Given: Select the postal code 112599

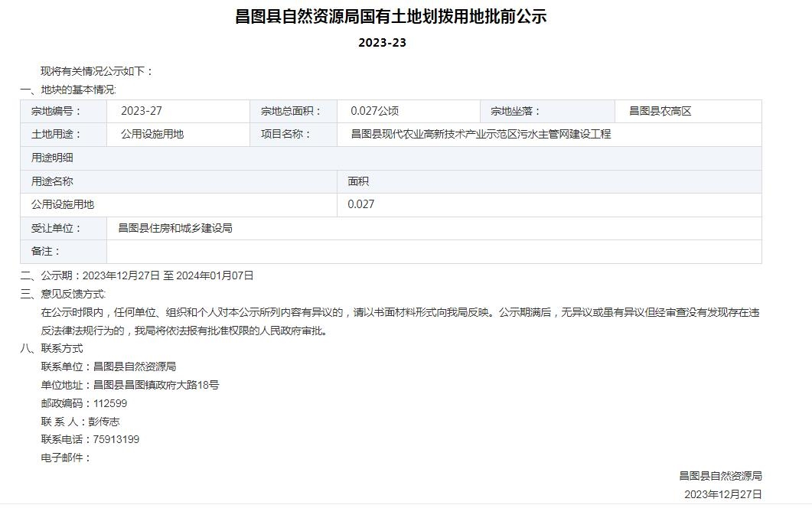Looking at the screenshot, I should pos(109,404).
